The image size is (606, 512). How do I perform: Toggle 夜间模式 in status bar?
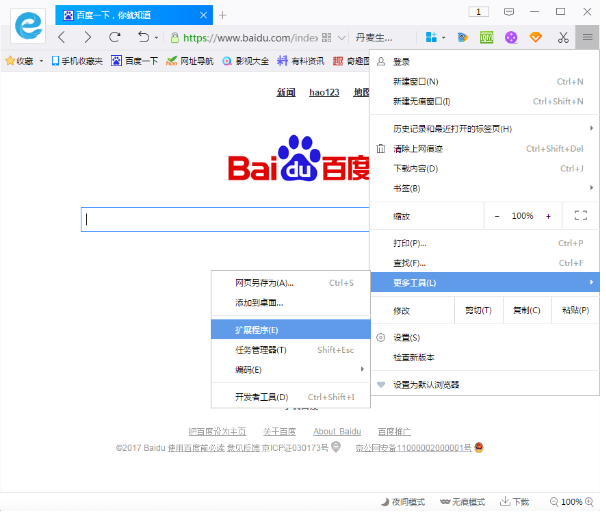point(403,502)
